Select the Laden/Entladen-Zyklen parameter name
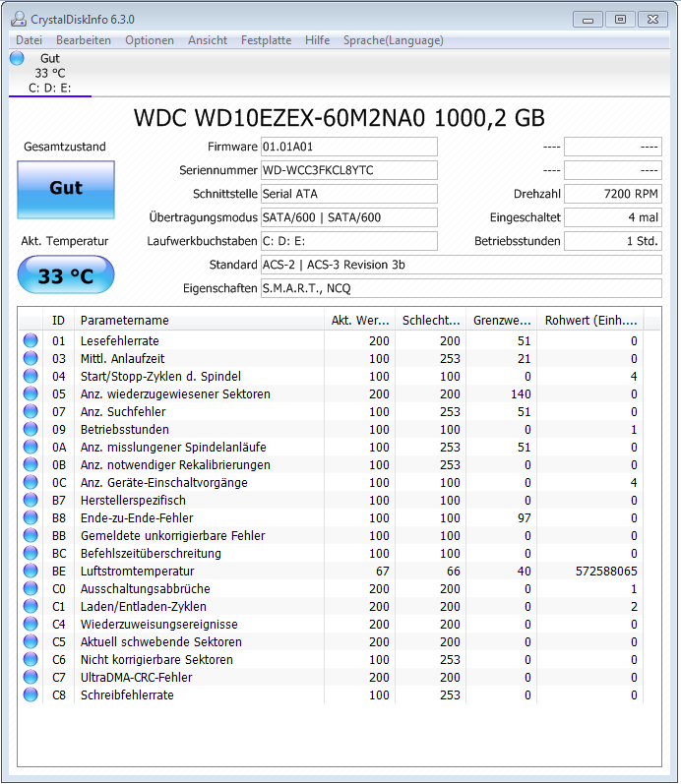Screen dimensions: 681x784 pyautogui.click(x=143, y=607)
